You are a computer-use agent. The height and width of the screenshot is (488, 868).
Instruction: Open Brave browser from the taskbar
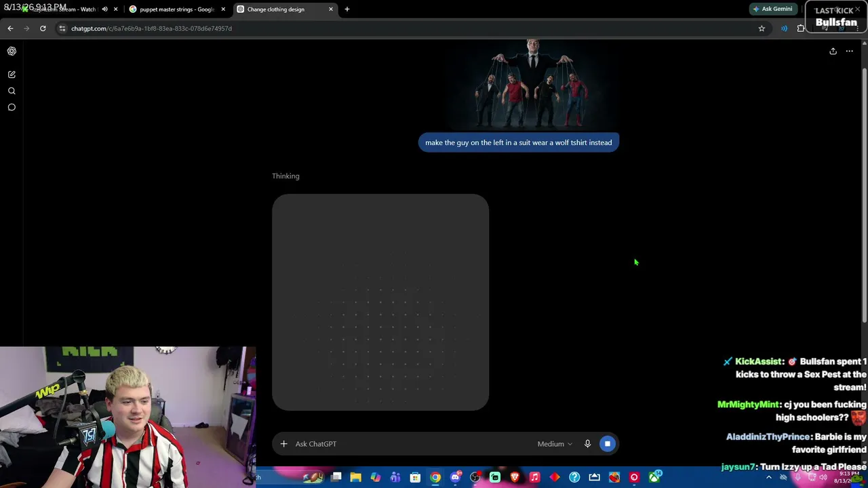[x=515, y=478]
